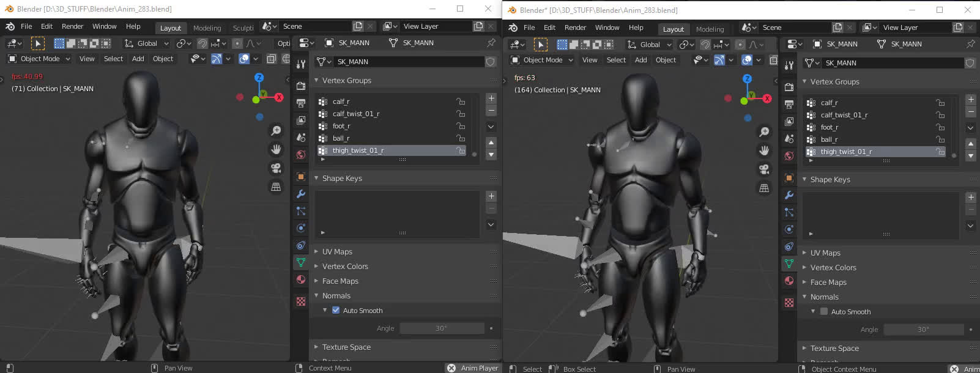Expand Texture Space panel in right window

tap(834, 348)
